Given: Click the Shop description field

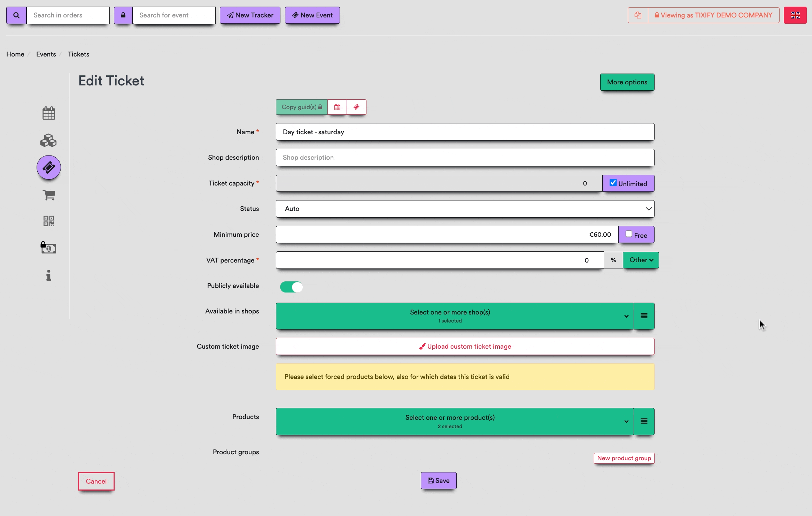Looking at the screenshot, I should tap(465, 158).
